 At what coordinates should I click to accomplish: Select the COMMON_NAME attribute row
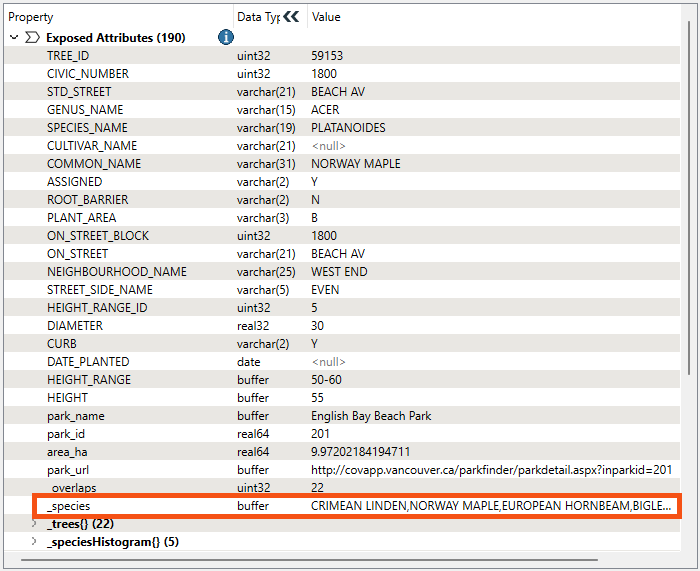pos(94,164)
